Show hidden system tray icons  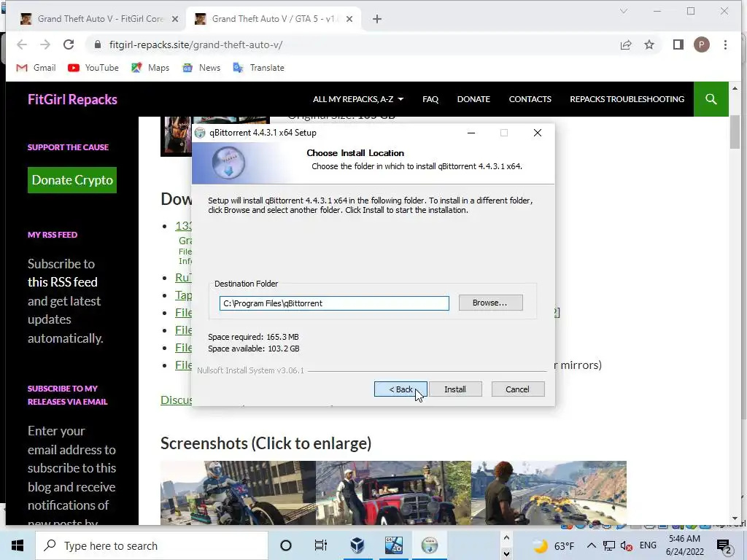[591, 545]
